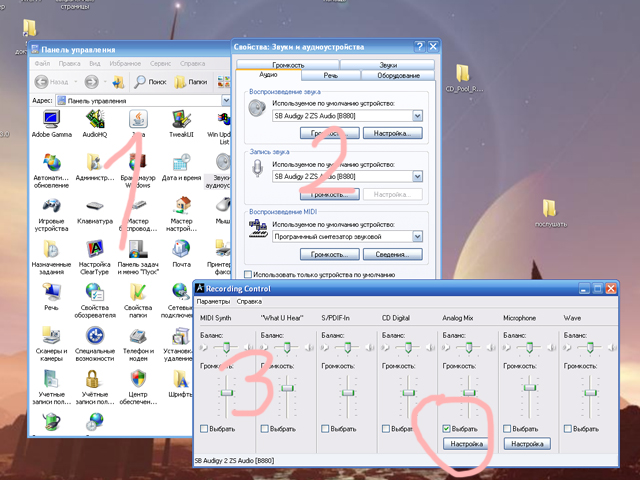This screenshot has height=480, width=640.
Task: Expand the sound playback default device dropdown
Action: coord(417,116)
